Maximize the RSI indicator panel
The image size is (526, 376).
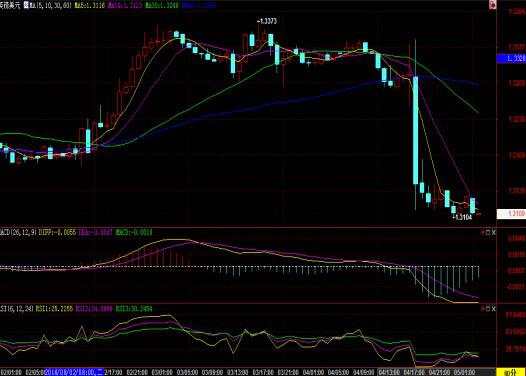pos(488,309)
